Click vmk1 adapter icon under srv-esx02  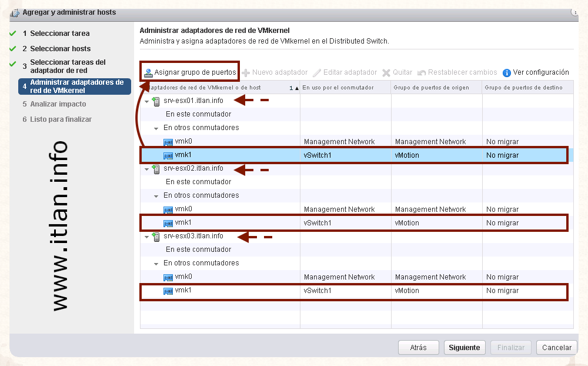168,223
